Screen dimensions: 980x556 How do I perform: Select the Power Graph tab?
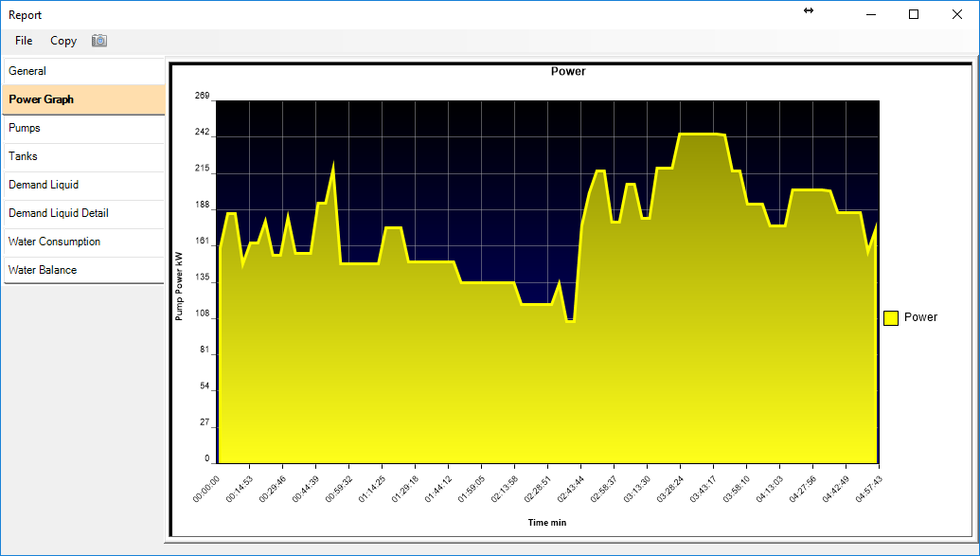tap(83, 99)
